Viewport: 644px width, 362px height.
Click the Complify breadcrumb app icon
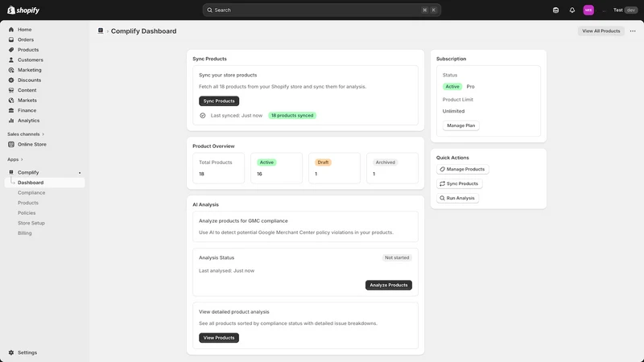pos(101,31)
